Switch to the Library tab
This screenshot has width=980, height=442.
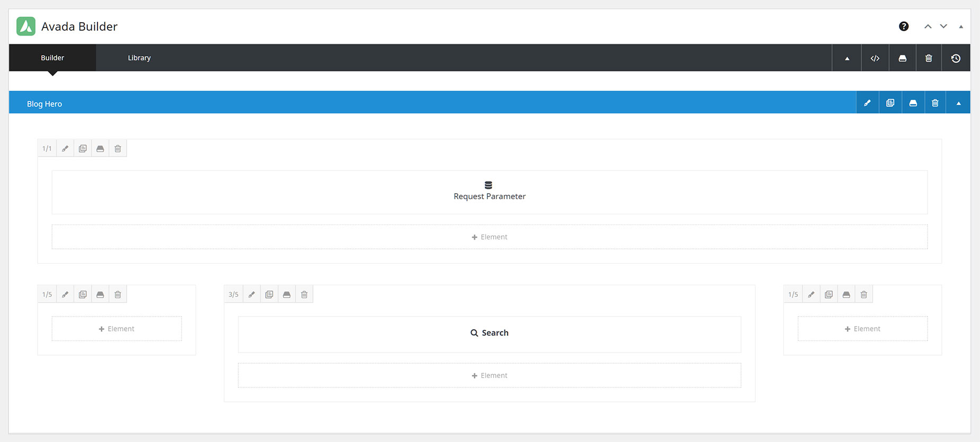click(x=139, y=58)
